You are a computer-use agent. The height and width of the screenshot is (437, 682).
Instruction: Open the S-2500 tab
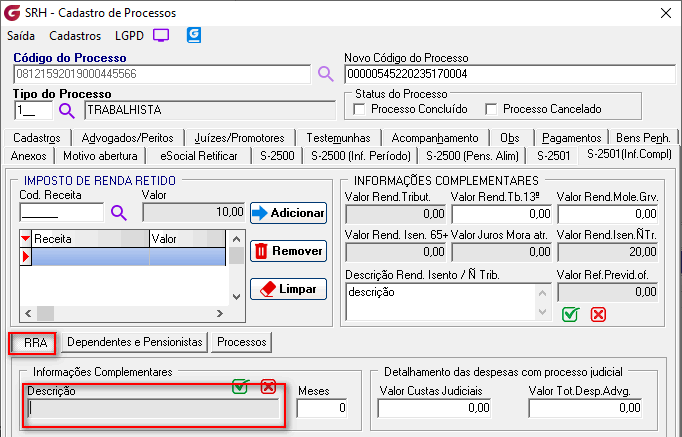[x=277, y=156]
